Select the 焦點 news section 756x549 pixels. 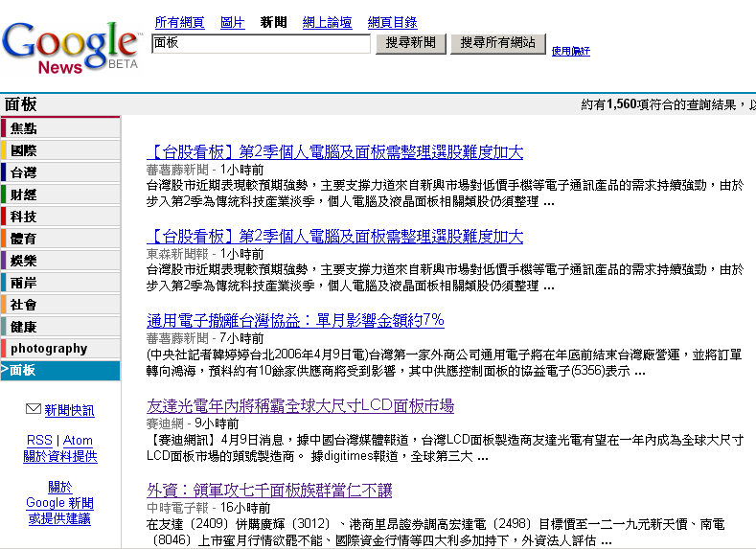[x=60, y=128]
